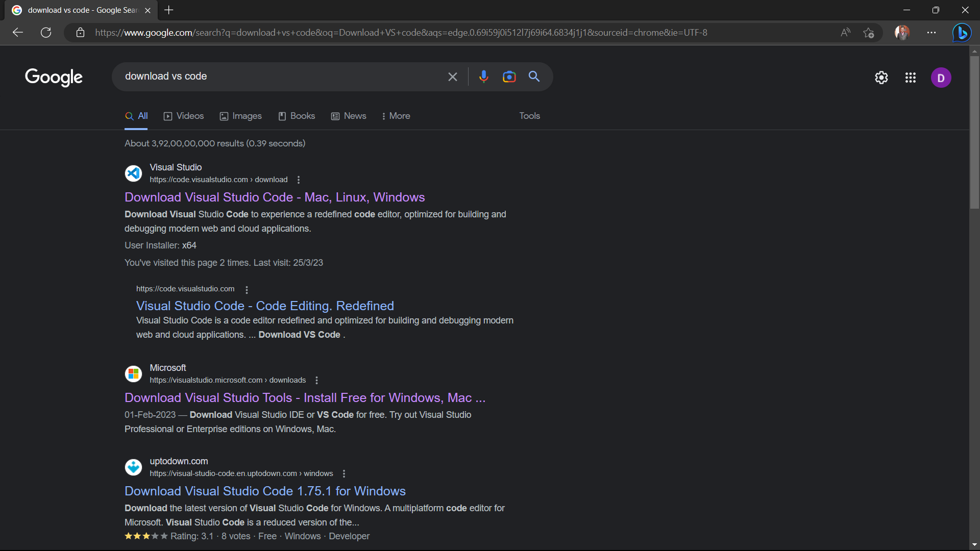Close the download vs code tab

(148, 10)
